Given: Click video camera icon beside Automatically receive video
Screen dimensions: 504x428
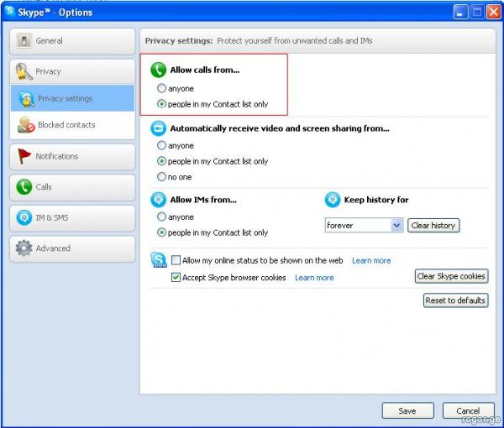Looking at the screenshot, I should pyautogui.click(x=159, y=128).
